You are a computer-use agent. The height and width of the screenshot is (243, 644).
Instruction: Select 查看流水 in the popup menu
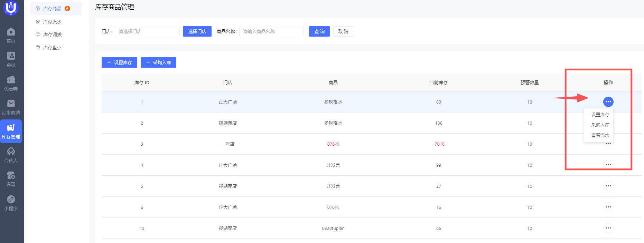point(600,135)
